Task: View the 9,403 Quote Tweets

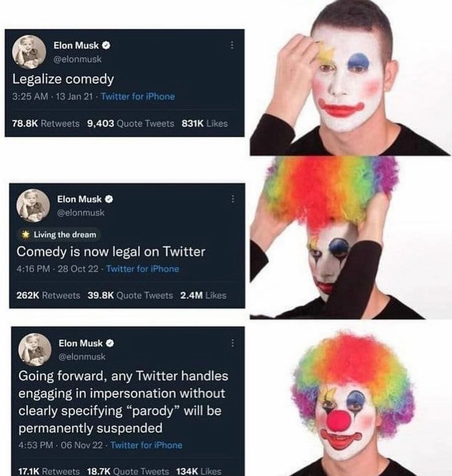Action: point(131,124)
